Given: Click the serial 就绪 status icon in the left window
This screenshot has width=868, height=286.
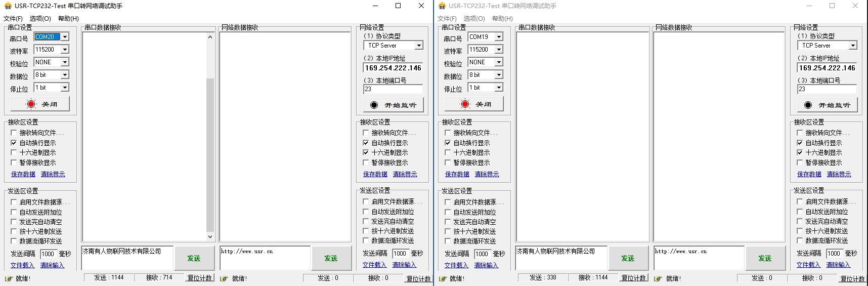Looking at the screenshot, I should 9,278.
